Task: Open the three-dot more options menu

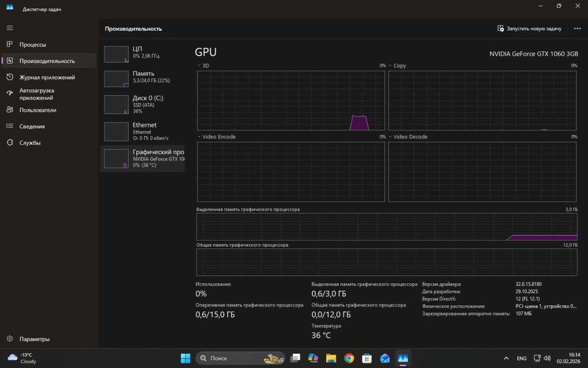Action: 577,28
